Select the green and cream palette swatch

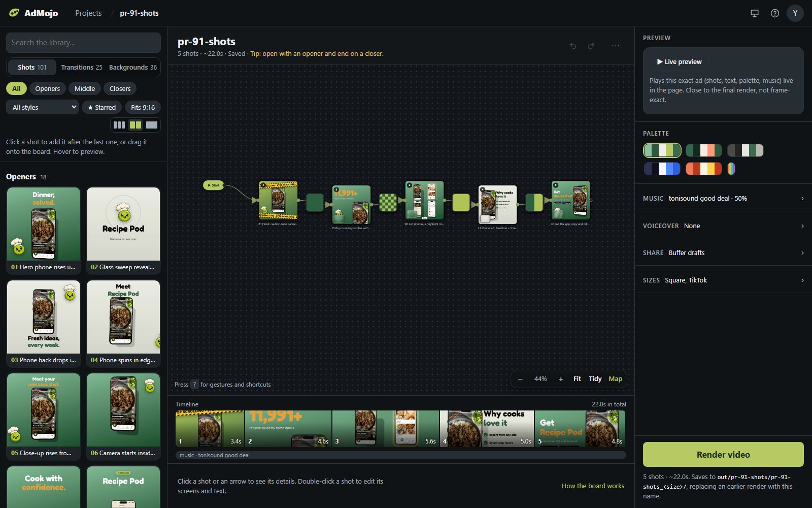[x=662, y=150]
